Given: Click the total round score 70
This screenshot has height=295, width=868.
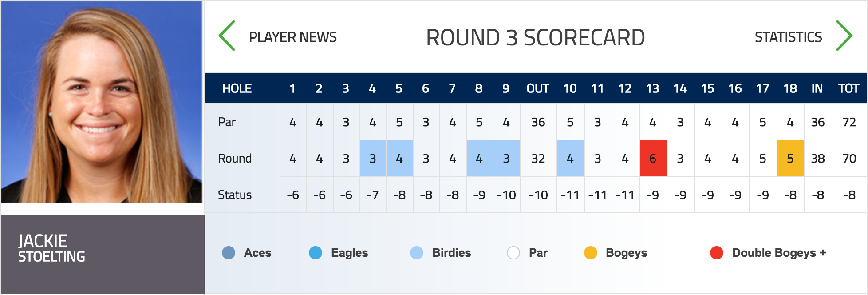Looking at the screenshot, I should coord(849,159).
